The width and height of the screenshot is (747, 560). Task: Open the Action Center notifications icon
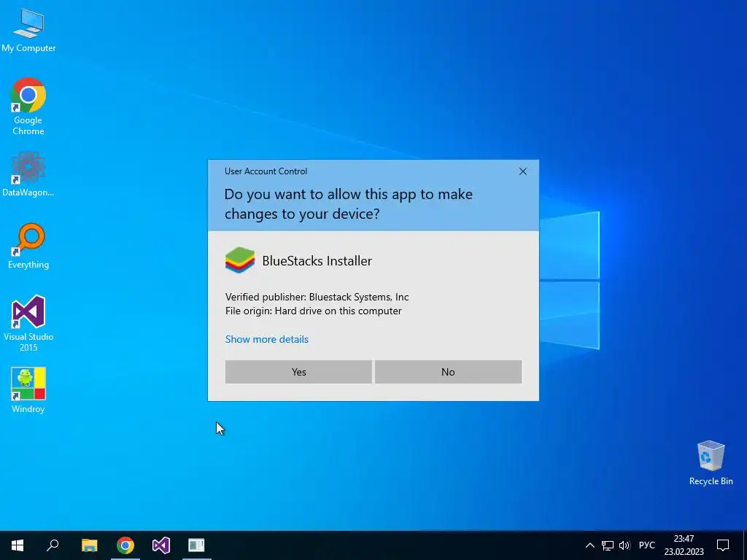coord(723,545)
